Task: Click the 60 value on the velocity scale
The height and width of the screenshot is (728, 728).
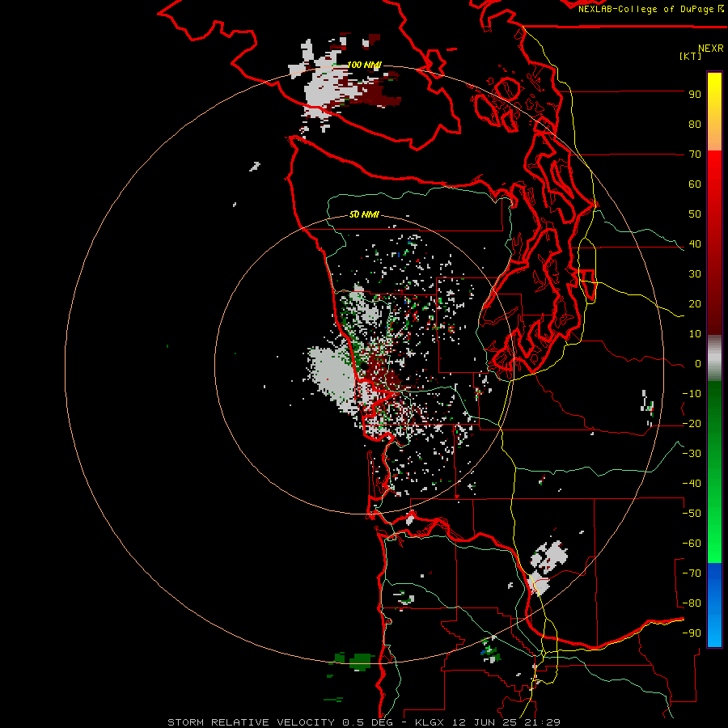Action: pos(695,184)
